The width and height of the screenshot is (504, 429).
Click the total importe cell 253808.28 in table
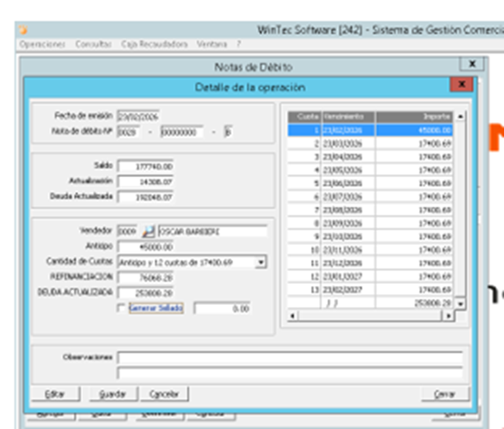point(414,303)
